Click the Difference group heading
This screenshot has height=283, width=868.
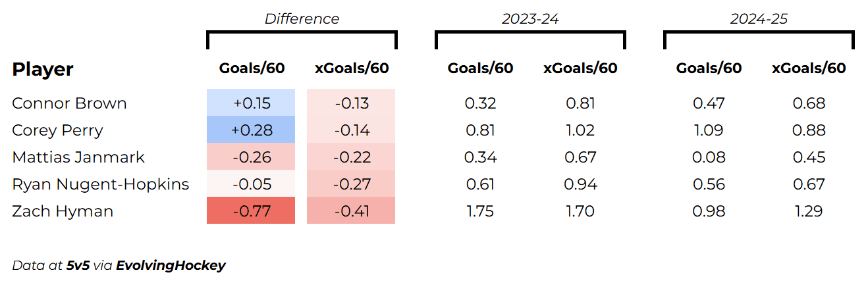302,19
